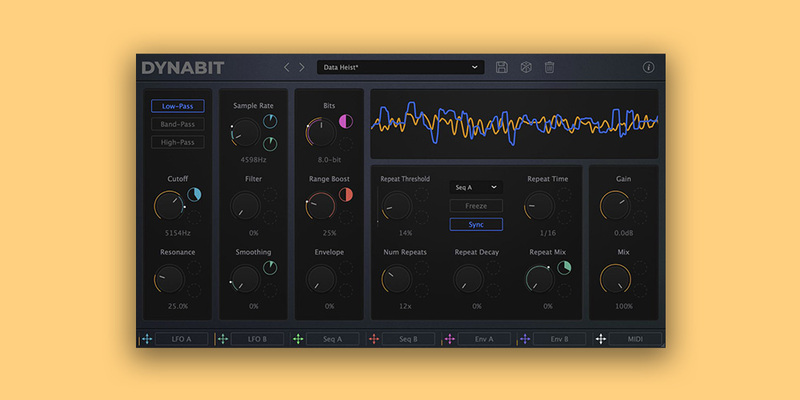Image resolution: width=800 pixels, height=400 pixels.
Task: Click the green modulation slot beside Repeat Mix
Action: click(x=564, y=268)
